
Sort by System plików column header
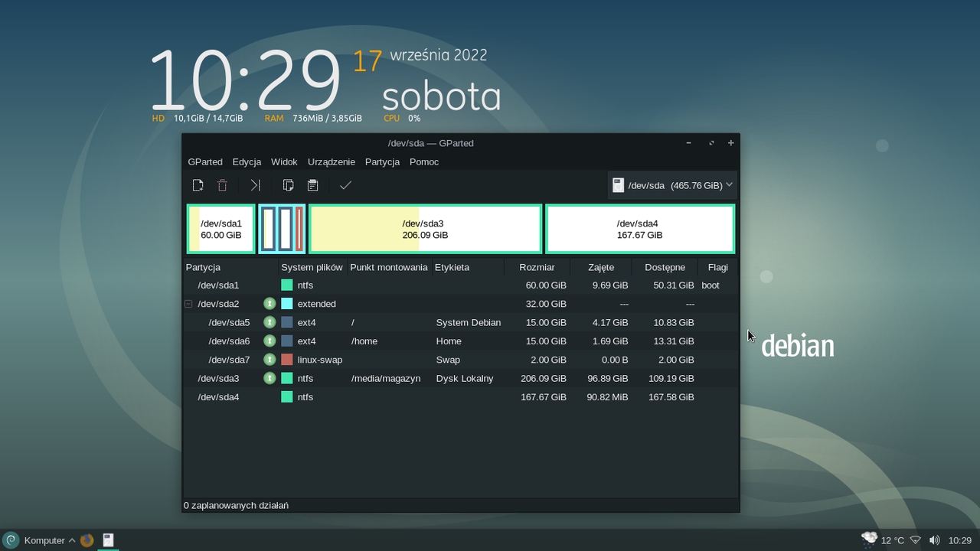pos(312,267)
